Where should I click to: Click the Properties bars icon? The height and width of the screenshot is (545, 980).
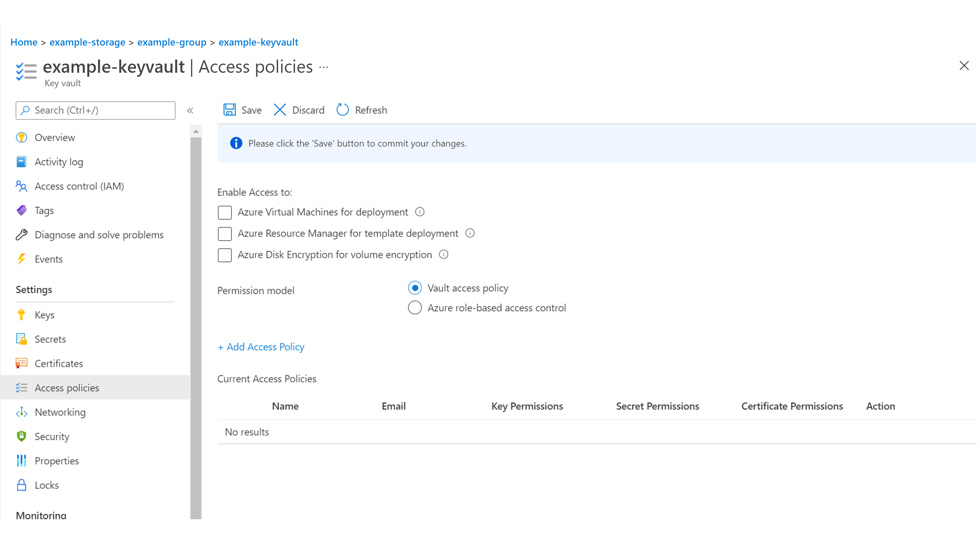pos(22,460)
